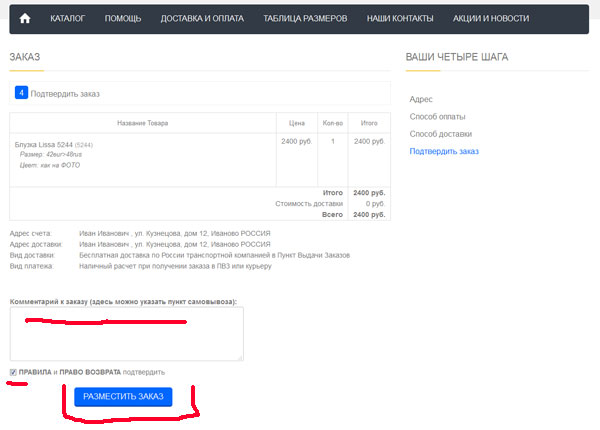Open the Блузка Lissa 5244 product link
Image resolution: width=600 pixels, height=430 pixels.
(42, 144)
